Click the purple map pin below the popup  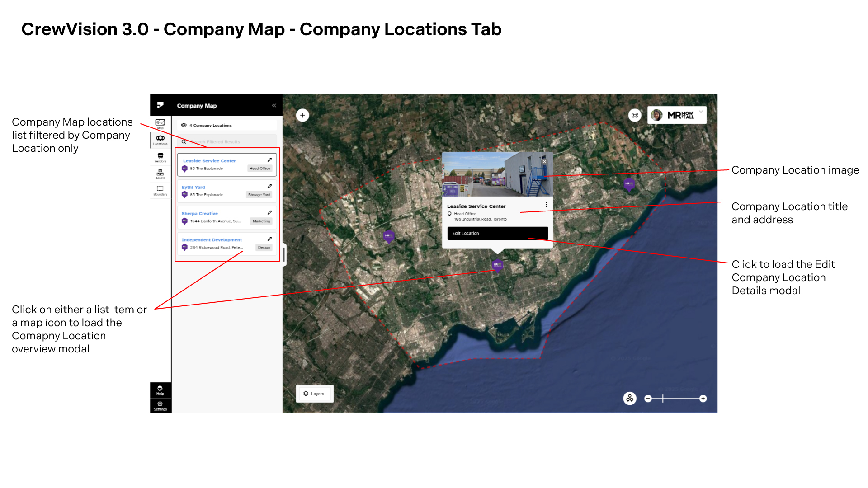pyautogui.click(x=497, y=265)
